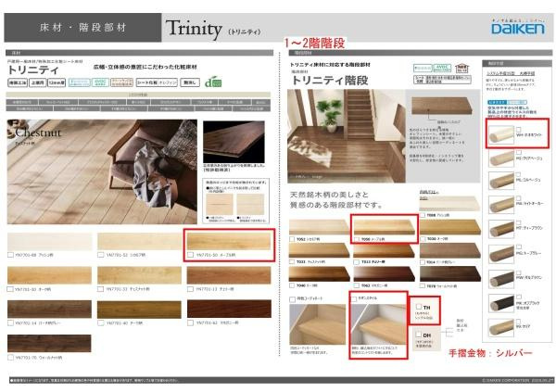Tick the YN7701-33 chestnut pattern checkbox

click(x=101, y=289)
